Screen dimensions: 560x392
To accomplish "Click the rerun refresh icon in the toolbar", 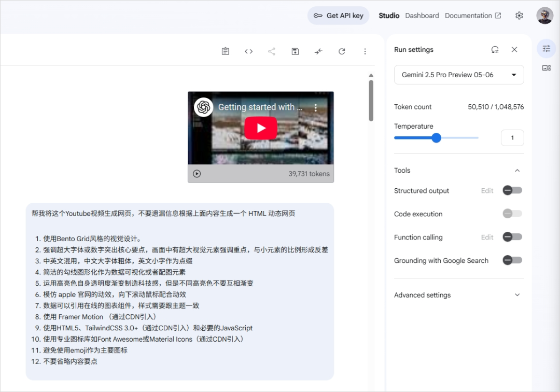I will coord(342,51).
